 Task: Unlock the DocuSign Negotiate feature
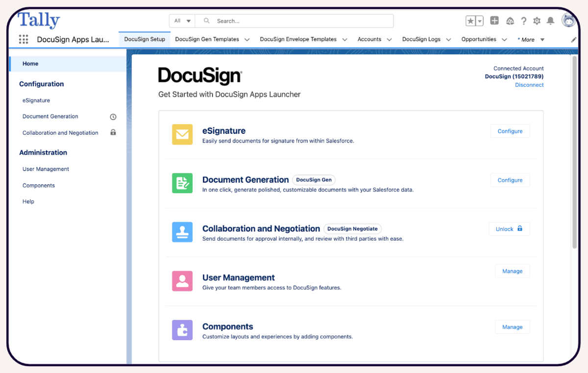pos(509,228)
